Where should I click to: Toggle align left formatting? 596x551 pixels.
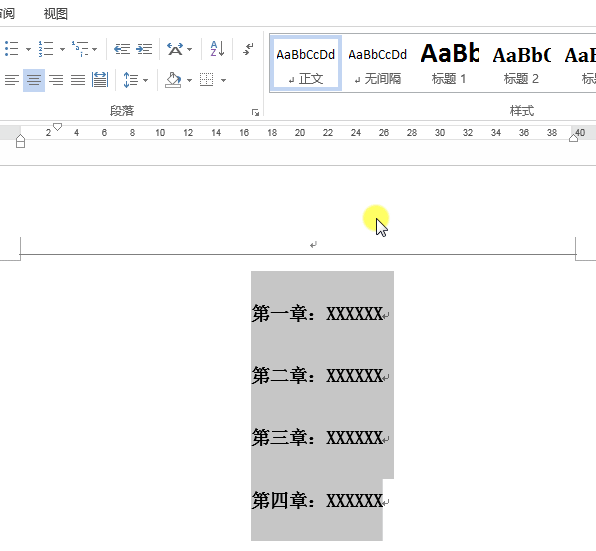pos(11,80)
